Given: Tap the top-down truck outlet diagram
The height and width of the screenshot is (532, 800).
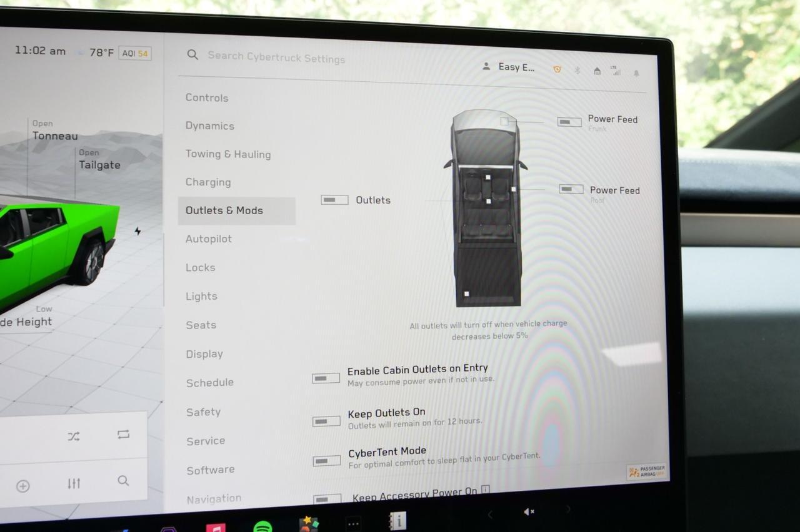Looking at the screenshot, I should point(486,209).
